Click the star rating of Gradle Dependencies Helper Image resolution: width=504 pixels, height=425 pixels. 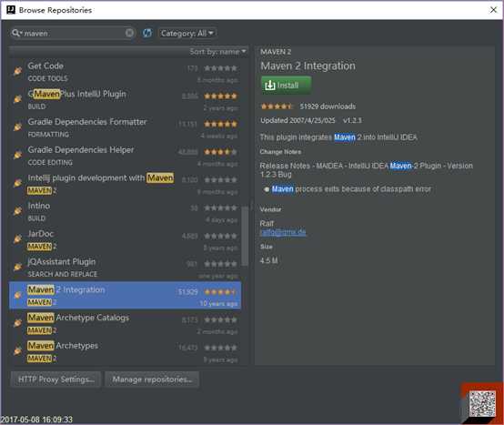click(x=220, y=152)
